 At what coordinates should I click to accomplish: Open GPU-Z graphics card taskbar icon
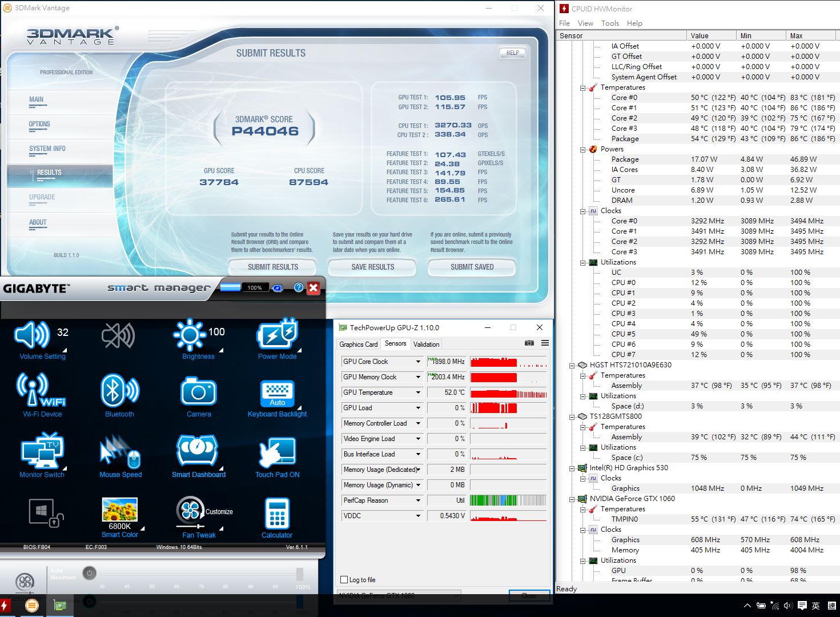click(x=60, y=606)
